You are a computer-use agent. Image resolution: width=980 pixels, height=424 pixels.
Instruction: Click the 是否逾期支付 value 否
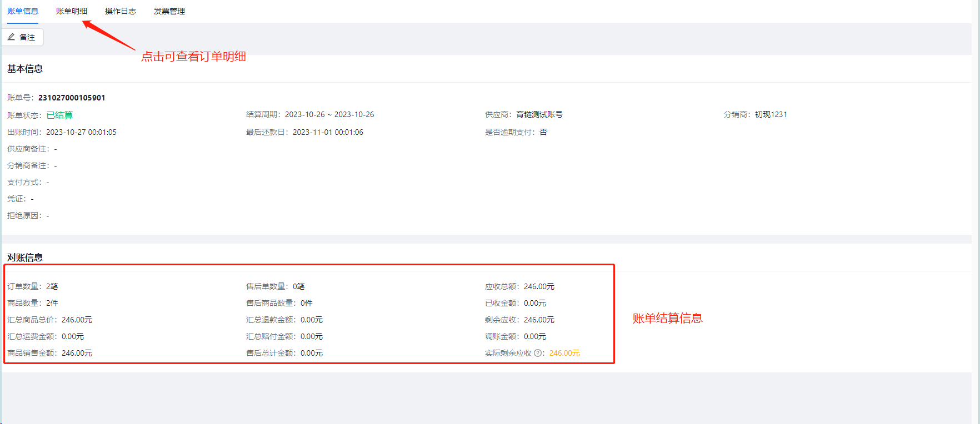coord(543,132)
